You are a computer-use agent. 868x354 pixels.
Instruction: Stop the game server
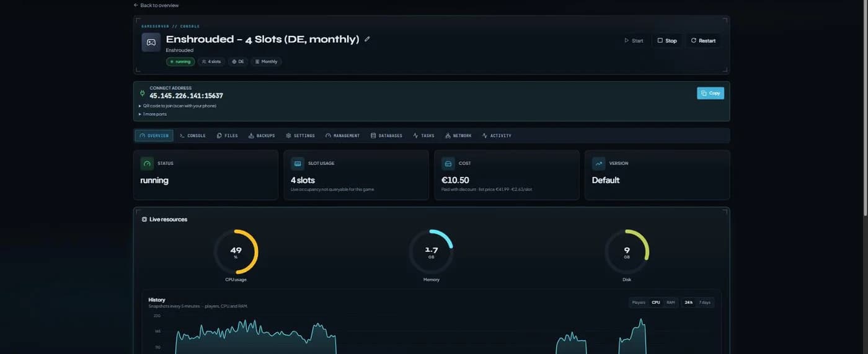point(667,41)
